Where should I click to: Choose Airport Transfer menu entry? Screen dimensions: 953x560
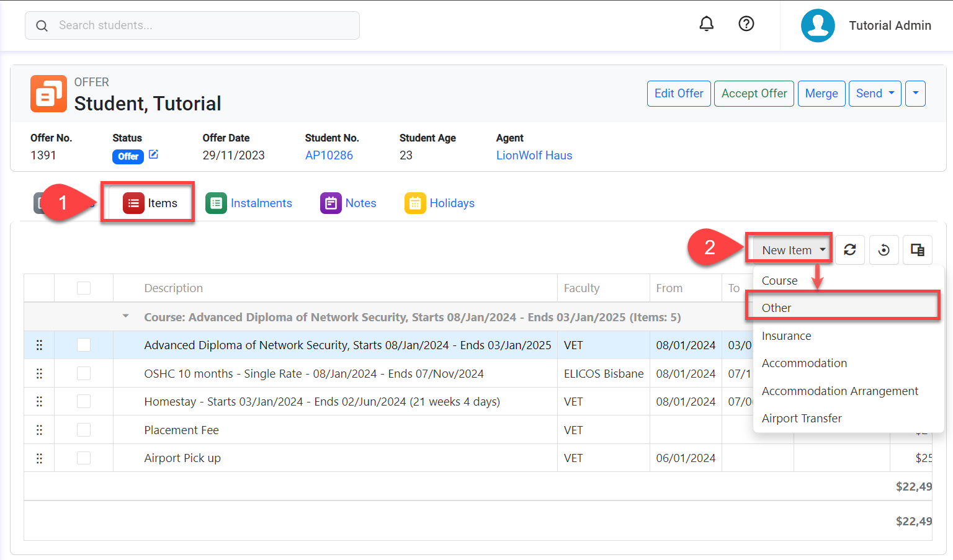coord(848,418)
